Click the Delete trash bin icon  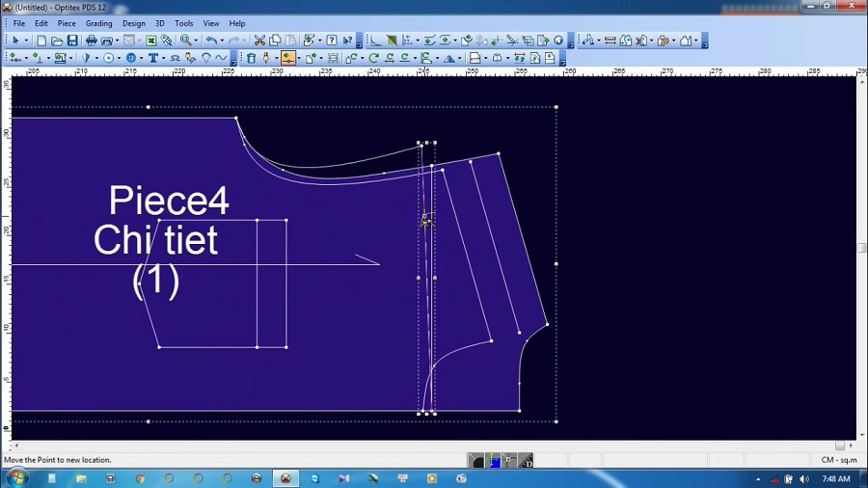point(252,58)
